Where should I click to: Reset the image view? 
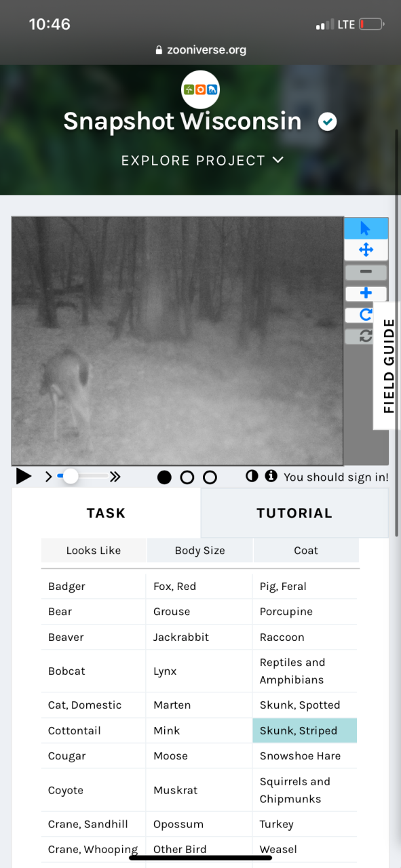pyautogui.click(x=366, y=336)
